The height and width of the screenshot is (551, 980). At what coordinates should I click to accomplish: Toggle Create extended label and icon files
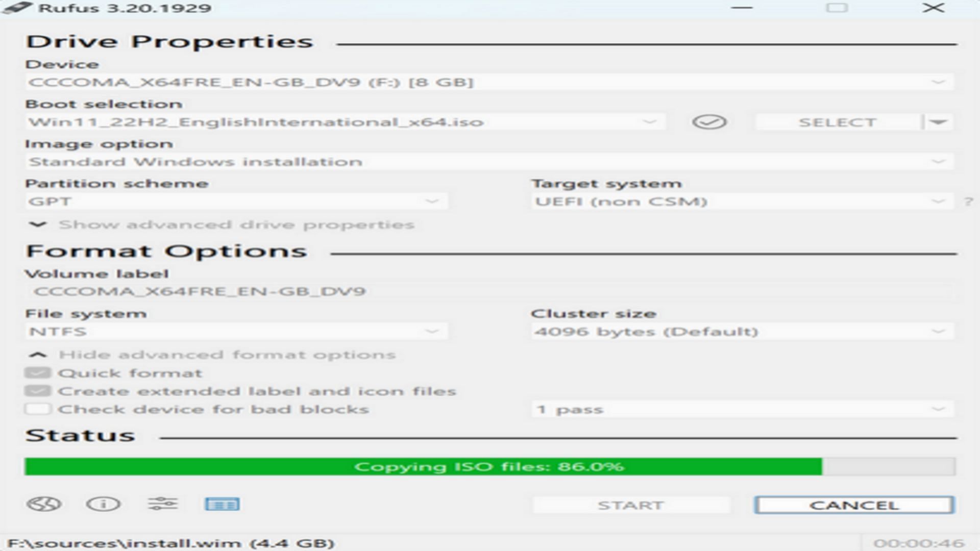(x=37, y=391)
